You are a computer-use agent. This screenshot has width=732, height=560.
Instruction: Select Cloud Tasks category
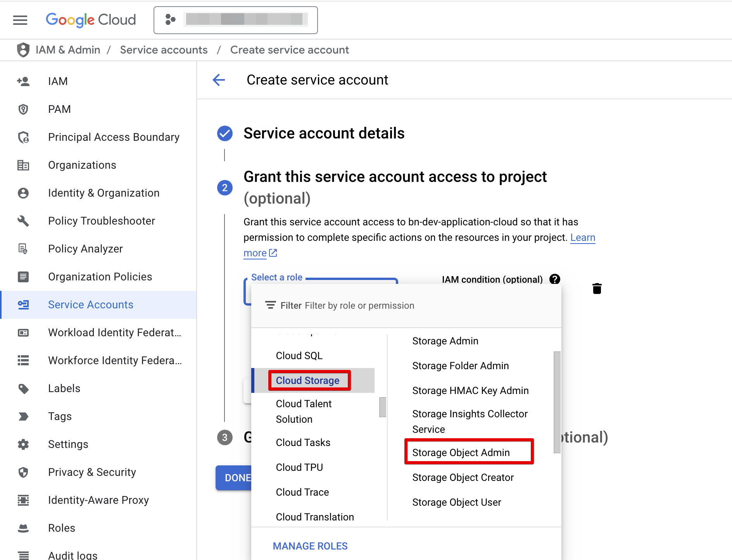pyautogui.click(x=303, y=442)
